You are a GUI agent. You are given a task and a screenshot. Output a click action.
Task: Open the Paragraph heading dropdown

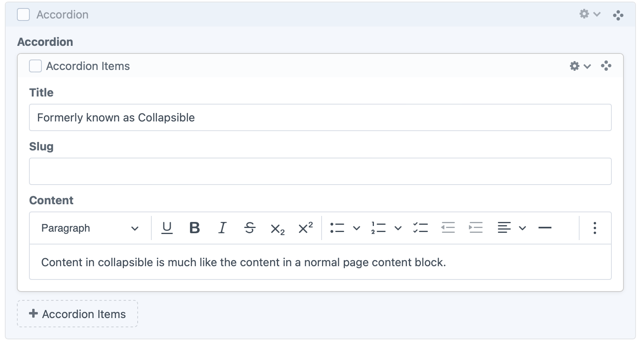(90, 228)
